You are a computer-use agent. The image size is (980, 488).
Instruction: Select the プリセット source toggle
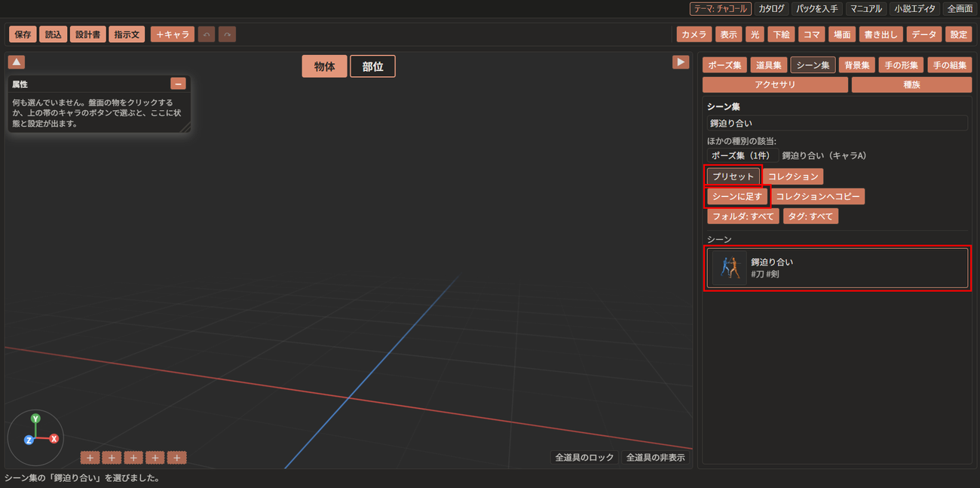pyautogui.click(x=733, y=176)
